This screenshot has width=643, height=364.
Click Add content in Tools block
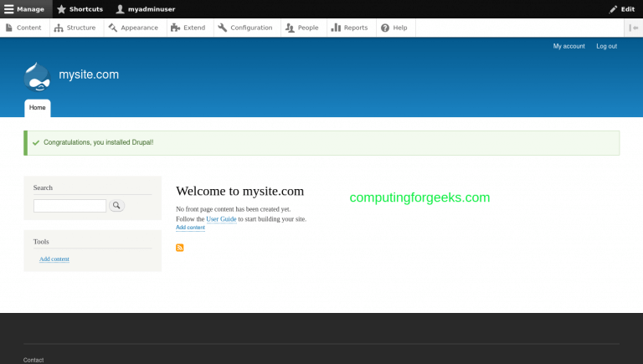pyautogui.click(x=54, y=259)
